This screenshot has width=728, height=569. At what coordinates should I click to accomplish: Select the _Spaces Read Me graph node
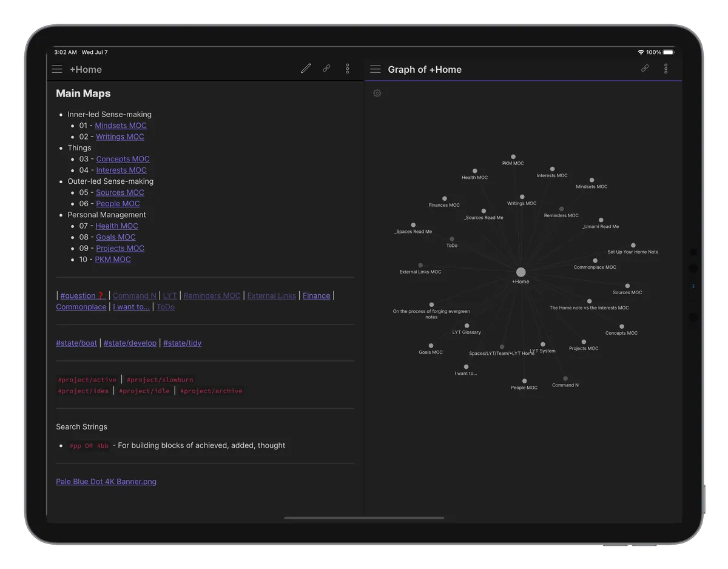(413, 225)
